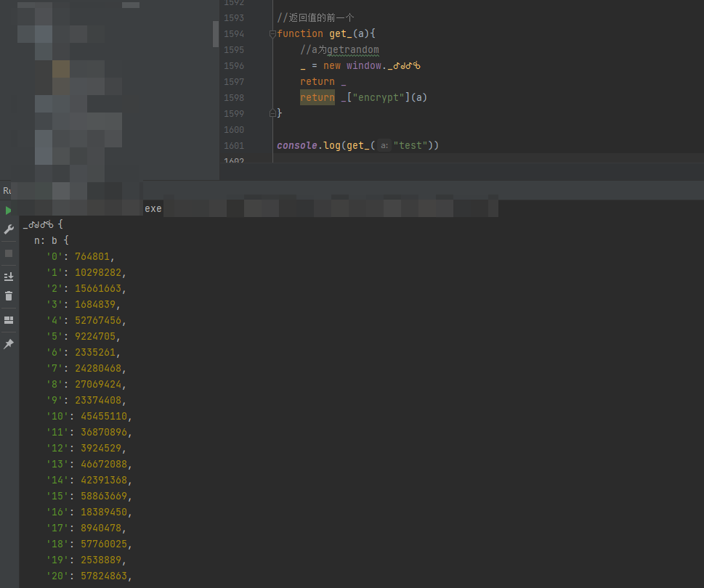Click the Run tool window label
Viewport: 704px width, 588px height.
click(x=7, y=191)
